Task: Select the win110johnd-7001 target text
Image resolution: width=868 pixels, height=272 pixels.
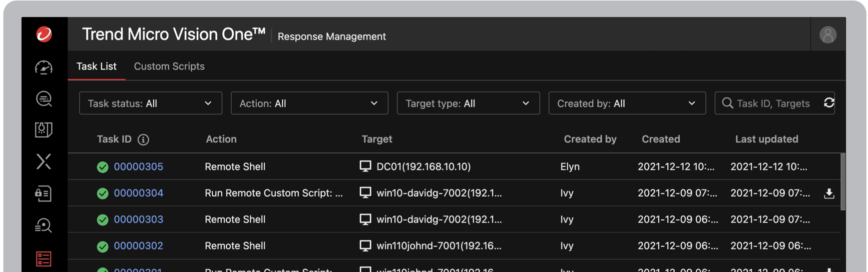Action: point(439,246)
